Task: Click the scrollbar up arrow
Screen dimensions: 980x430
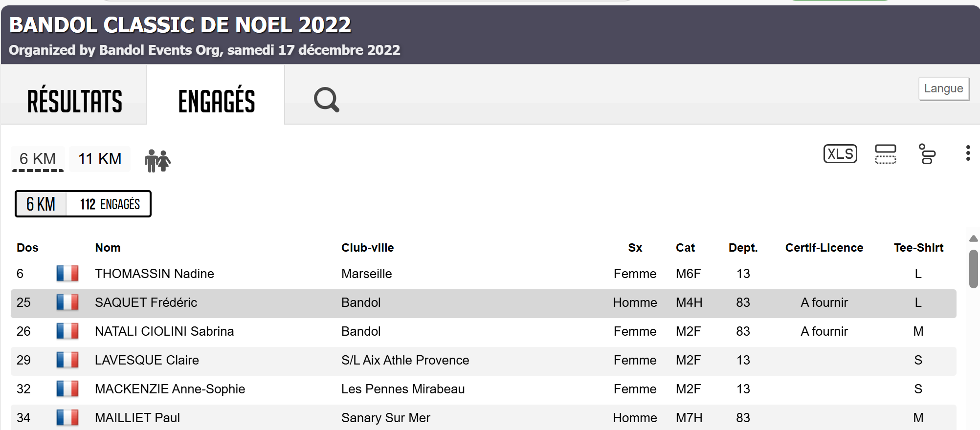Action: (973, 238)
